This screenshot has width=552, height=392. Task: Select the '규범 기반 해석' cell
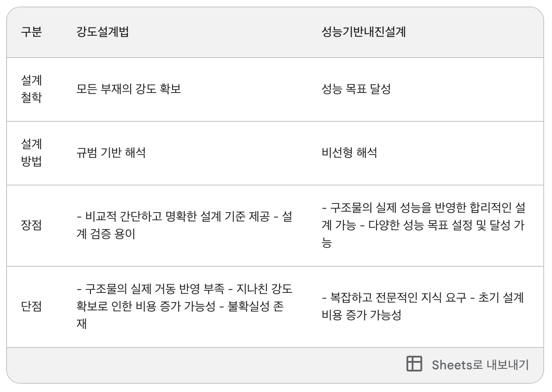pyautogui.click(x=111, y=153)
